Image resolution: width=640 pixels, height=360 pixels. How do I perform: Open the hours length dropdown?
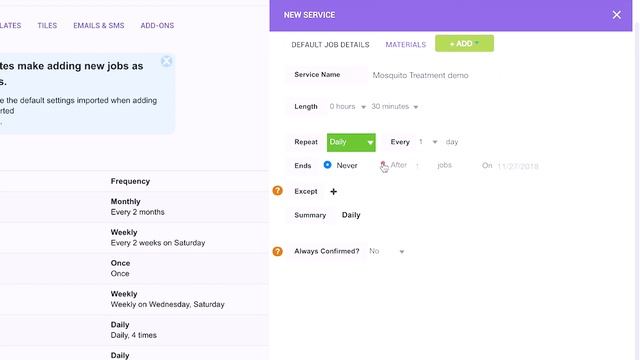[347, 107]
